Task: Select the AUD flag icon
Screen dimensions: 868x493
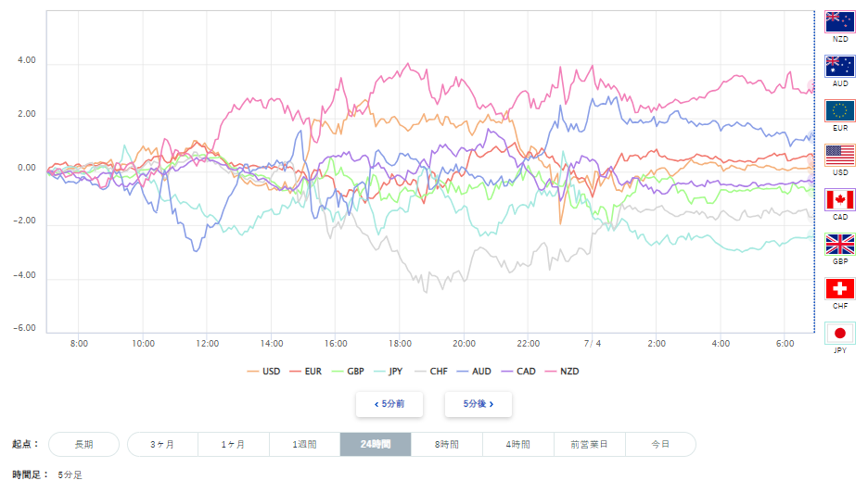Action: coord(840,67)
